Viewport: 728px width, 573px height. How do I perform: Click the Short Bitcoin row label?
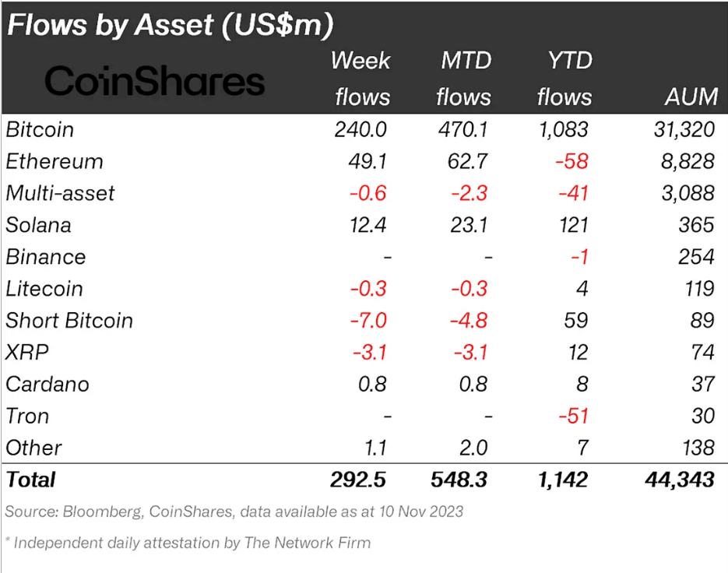pos(69,321)
